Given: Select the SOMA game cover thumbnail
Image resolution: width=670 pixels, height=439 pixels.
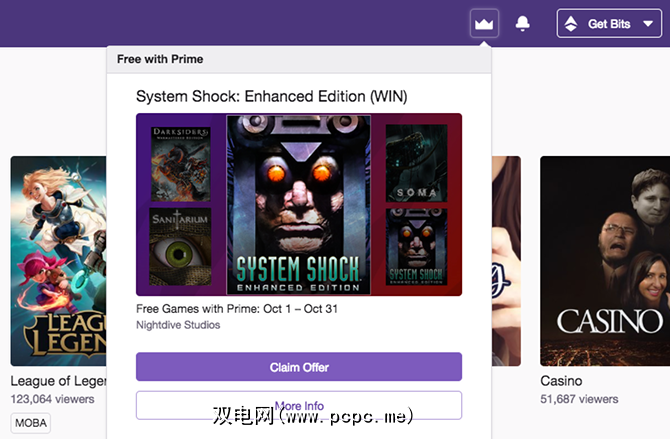Looking at the screenshot, I should point(417,163).
